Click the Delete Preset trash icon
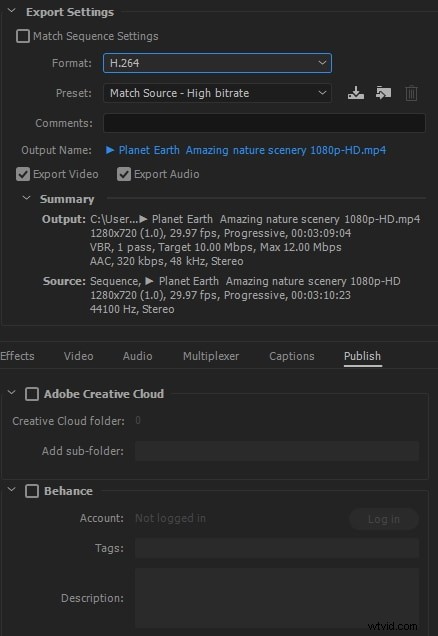 [x=411, y=93]
